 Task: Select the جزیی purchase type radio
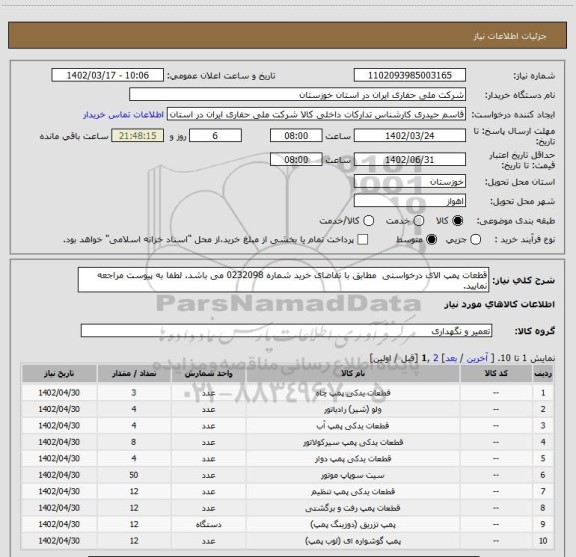475,240
